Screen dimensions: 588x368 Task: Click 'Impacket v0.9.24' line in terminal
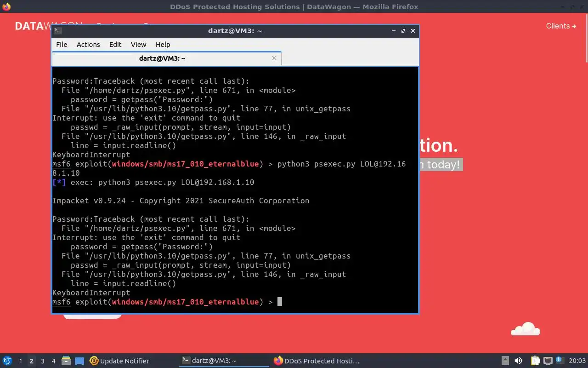tap(181, 201)
